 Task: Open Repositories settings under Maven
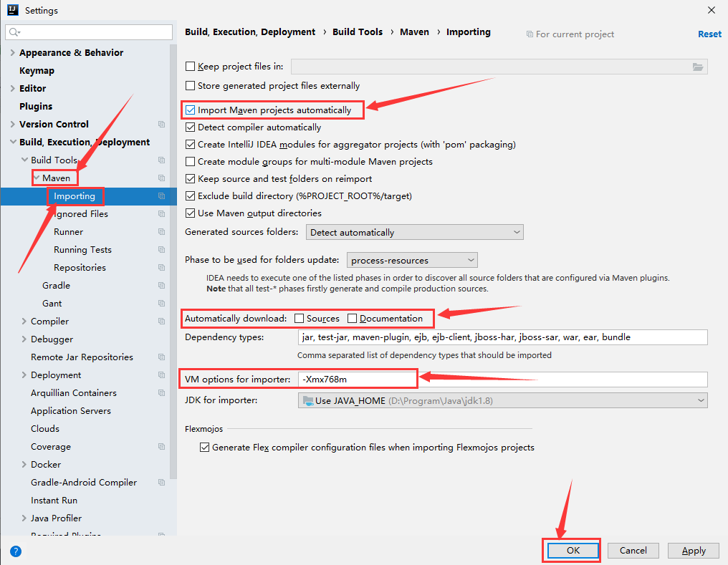tap(80, 268)
